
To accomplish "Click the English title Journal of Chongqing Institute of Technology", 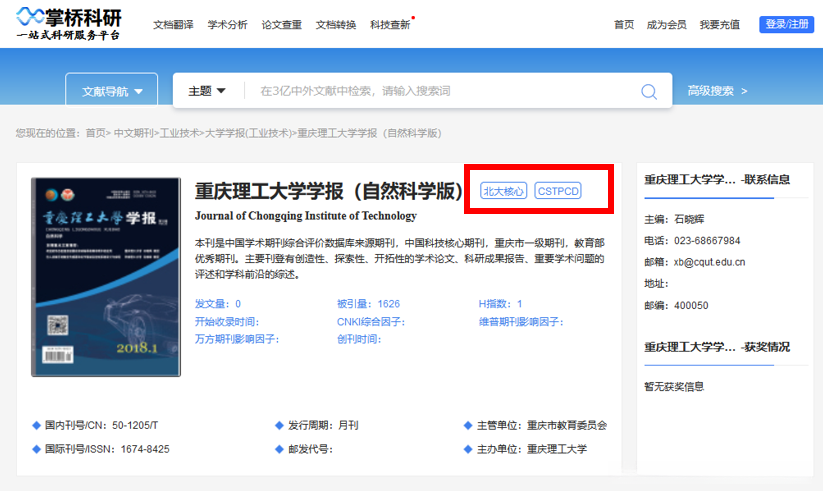I will [x=305, y=216].
